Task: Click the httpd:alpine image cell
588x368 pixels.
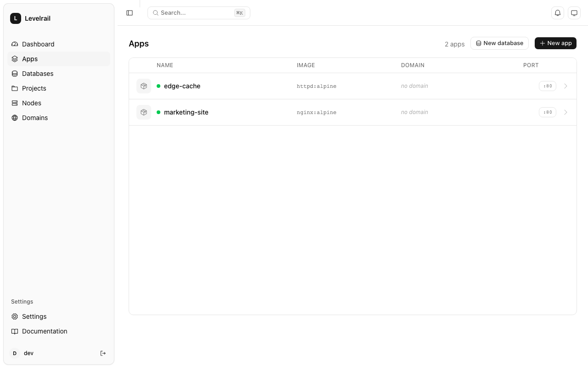Action: (317, 86)
